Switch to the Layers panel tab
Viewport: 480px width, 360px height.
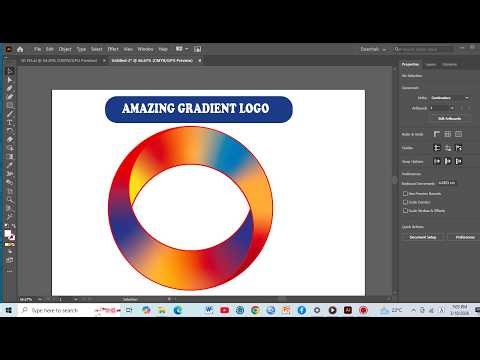pos(431,64)
